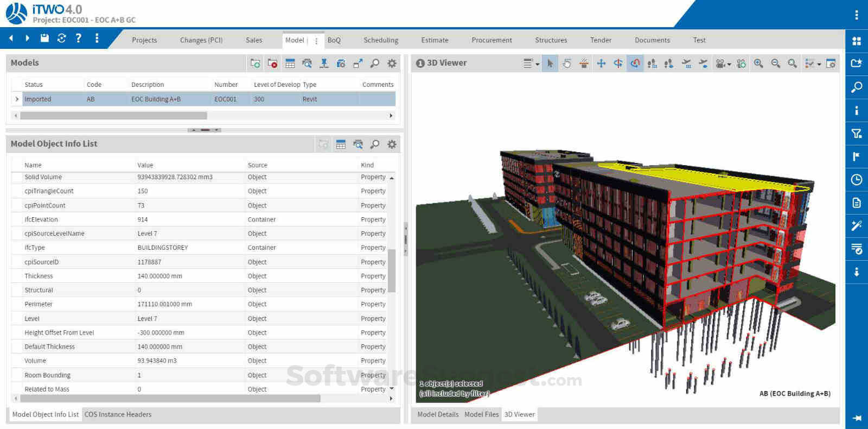
Task: Select the pan hand tool in 3D Viewer
Action: pos(567,64)
